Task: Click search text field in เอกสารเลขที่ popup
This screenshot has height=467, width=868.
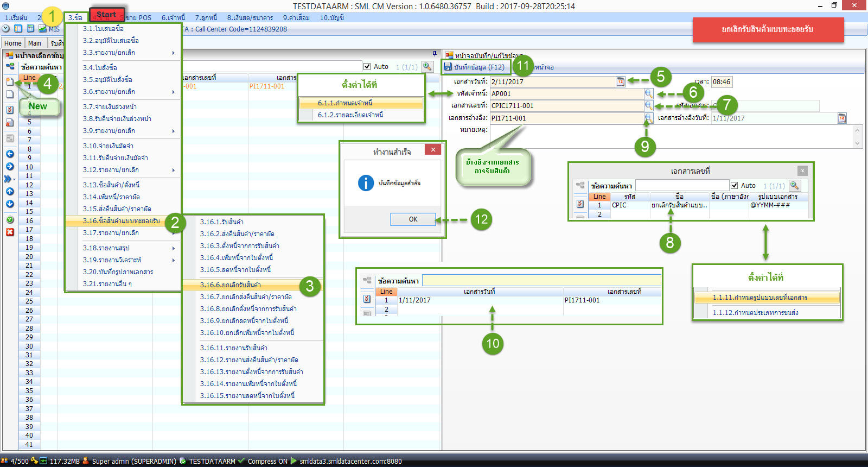Action: click(x=682, y=185)
